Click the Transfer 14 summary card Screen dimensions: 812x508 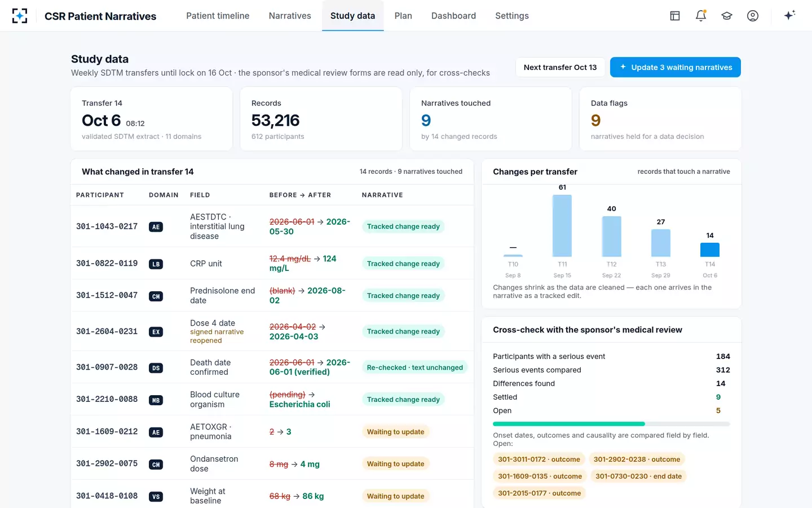152,119
